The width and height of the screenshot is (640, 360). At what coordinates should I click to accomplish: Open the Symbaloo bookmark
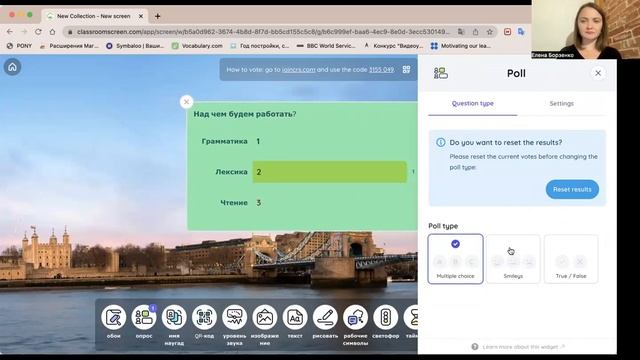point(135,46)
